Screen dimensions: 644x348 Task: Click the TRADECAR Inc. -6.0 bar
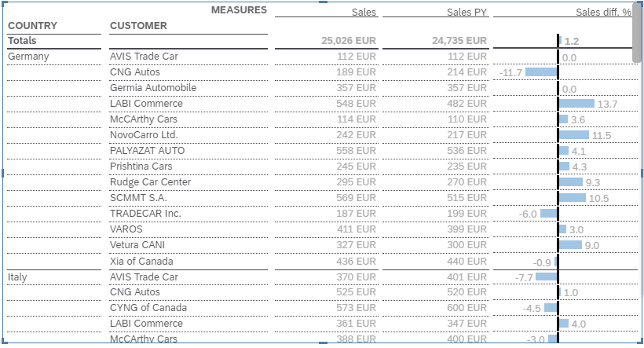[x=548, y=214]
